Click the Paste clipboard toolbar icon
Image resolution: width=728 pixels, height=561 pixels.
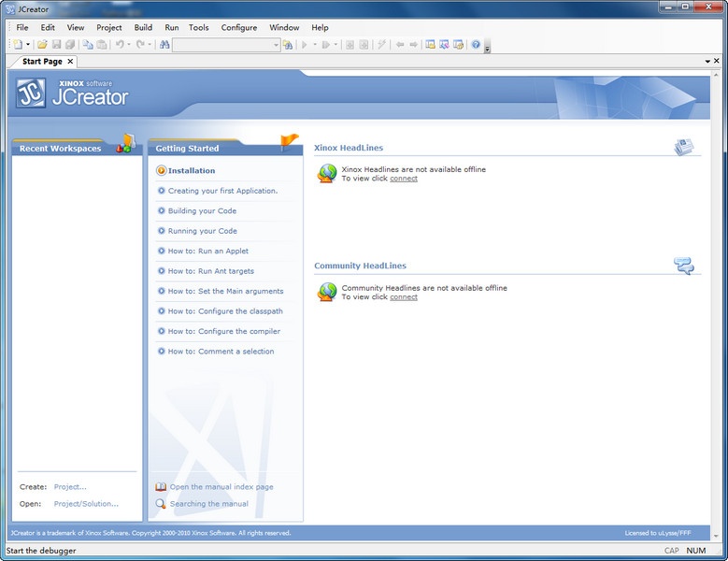pos(102,45)
